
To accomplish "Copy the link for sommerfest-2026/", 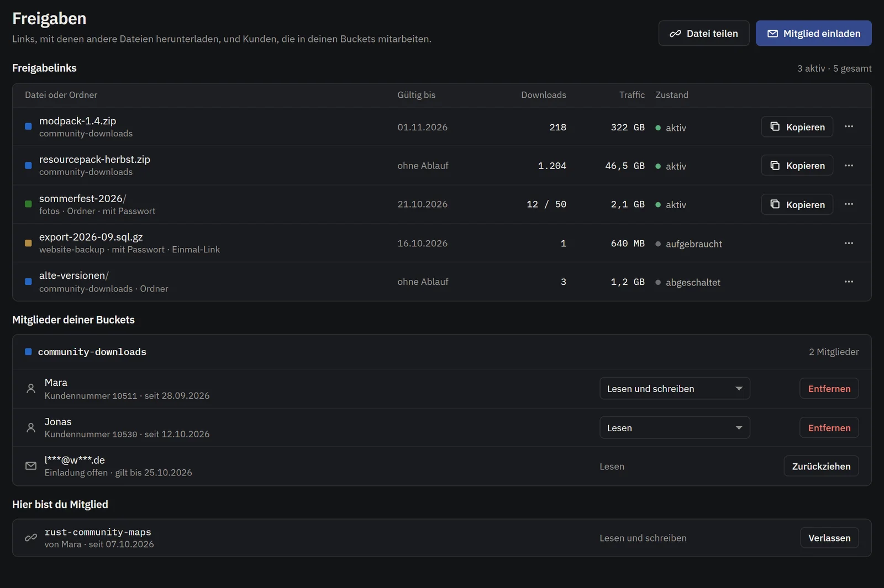I will 797,204.
